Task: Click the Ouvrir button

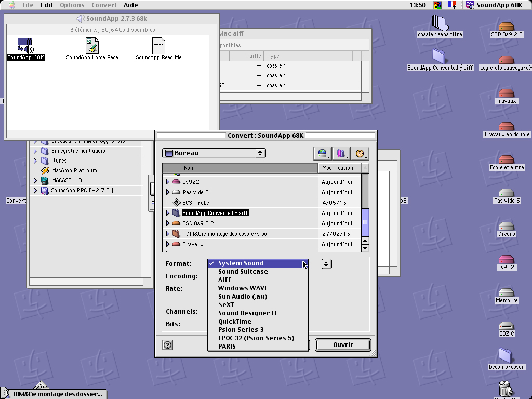Action: coord(343,345)
